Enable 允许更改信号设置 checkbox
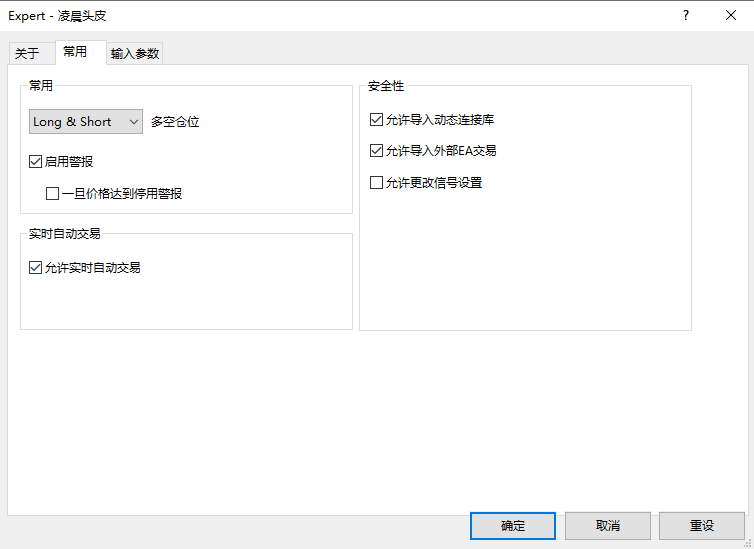 (x=377, y=183)
